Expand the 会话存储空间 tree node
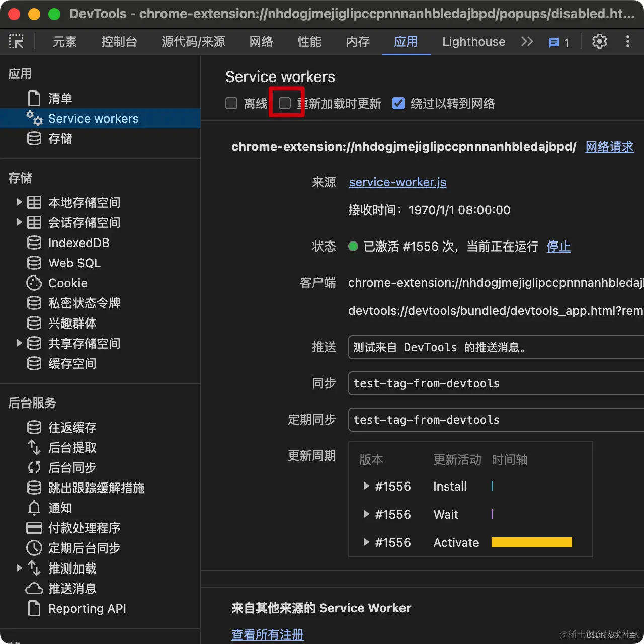This screenshot has width=644, height=644. point(20,222)
